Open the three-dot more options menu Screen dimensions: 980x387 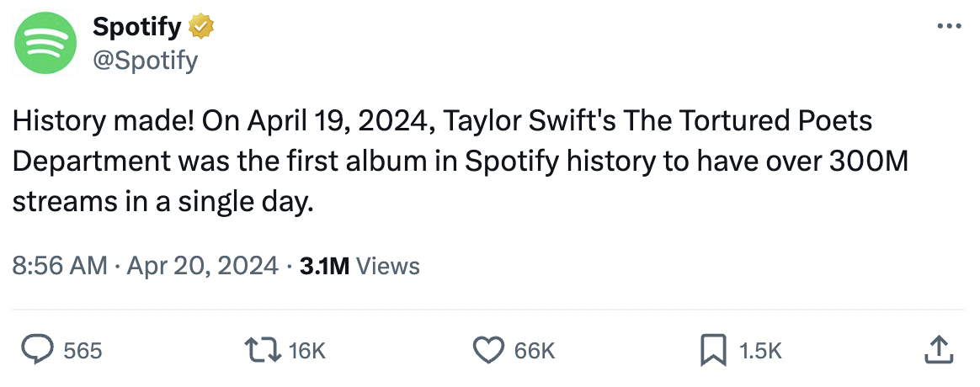click(948, 26)
